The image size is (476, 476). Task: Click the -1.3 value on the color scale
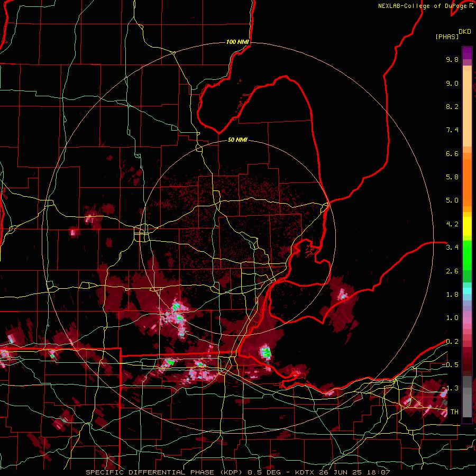click(x=450, y=388)
